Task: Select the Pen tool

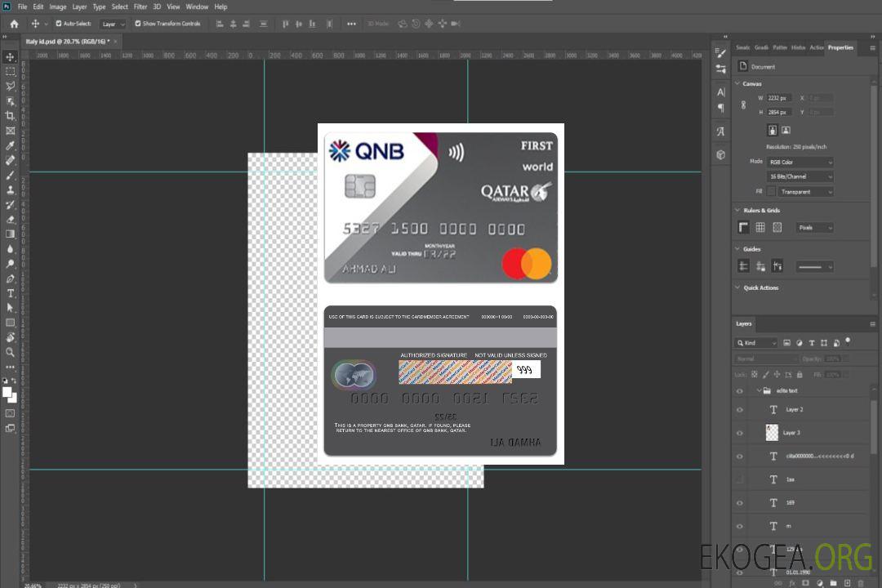Action: coord(10,278)
